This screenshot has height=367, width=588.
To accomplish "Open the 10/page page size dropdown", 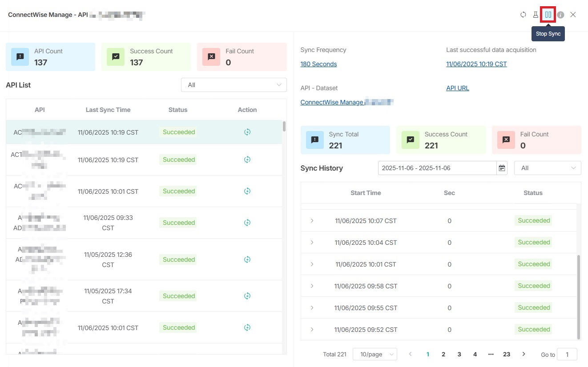I will [x=375, y=354].
